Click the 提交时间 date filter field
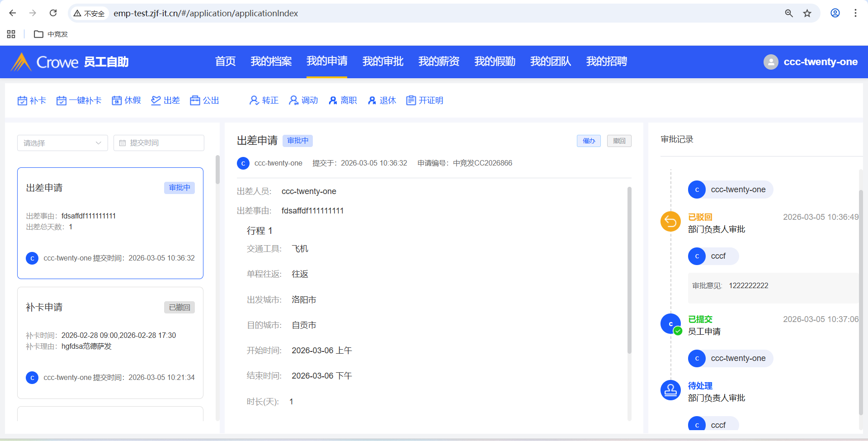 [x=159, y=143]
